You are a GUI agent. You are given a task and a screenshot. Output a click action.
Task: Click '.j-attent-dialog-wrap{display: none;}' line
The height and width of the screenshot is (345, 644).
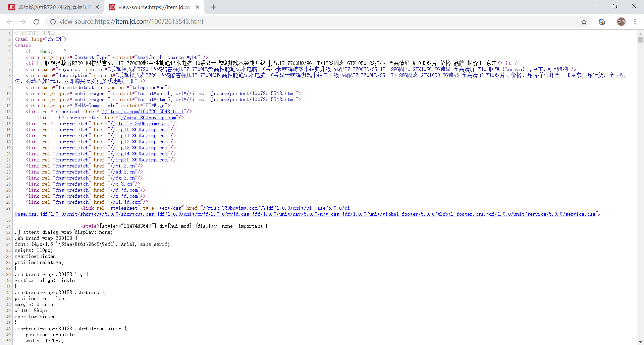click(65, 232)
